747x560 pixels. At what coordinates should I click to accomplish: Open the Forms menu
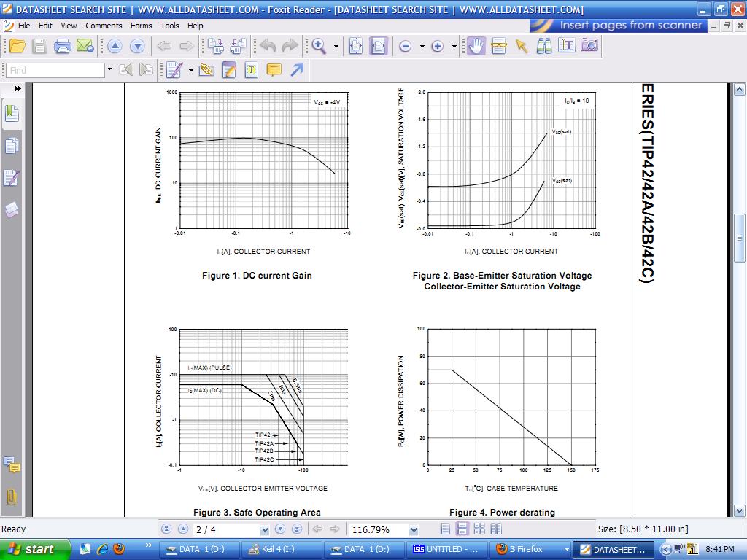[x=141, y=26]
